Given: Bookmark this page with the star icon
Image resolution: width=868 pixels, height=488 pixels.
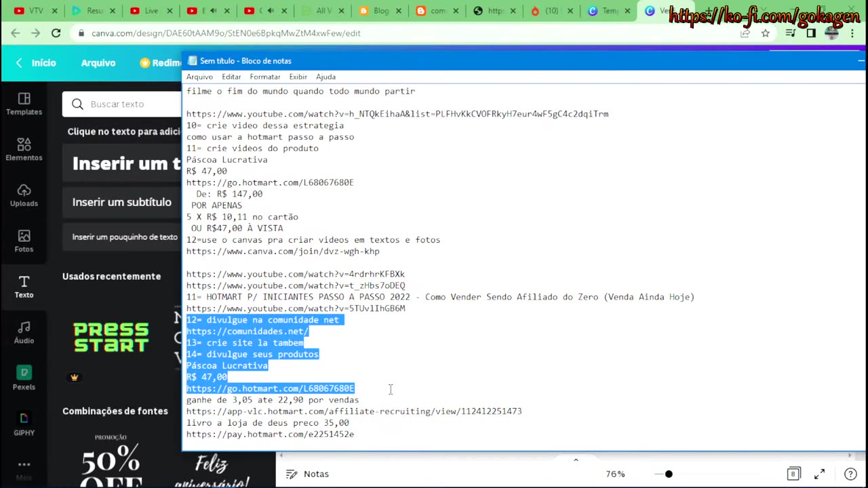Looking at the screenshot, I should click(766, 33).
